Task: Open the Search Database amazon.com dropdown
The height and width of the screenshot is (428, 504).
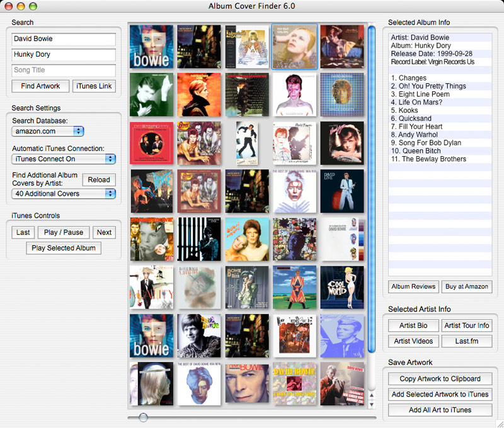Action: coord(48,131)
